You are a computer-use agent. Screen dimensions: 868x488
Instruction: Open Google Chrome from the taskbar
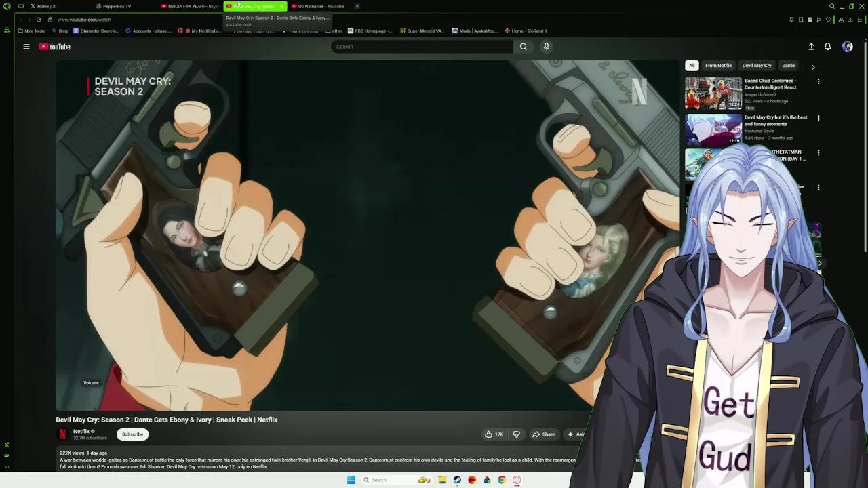coord(502,480)
